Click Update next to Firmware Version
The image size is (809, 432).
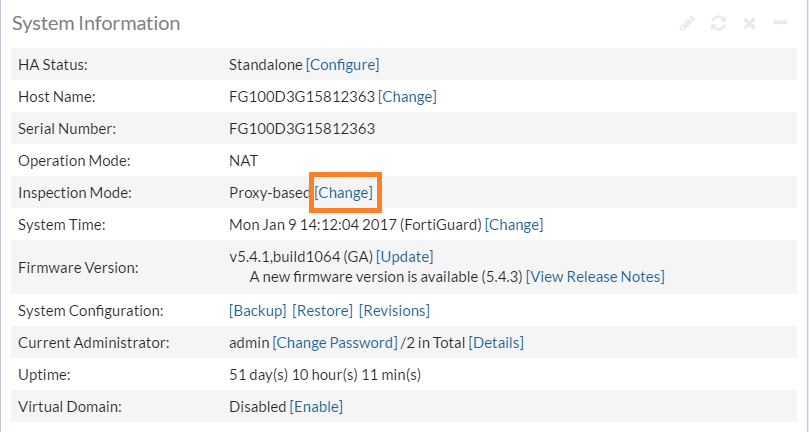(405, 257)
